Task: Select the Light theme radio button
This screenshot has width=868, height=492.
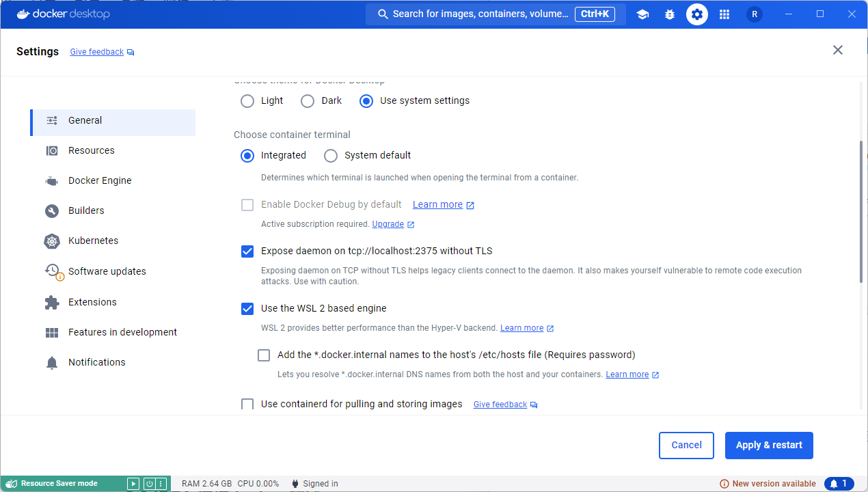Action: click(x=247, y=101)
